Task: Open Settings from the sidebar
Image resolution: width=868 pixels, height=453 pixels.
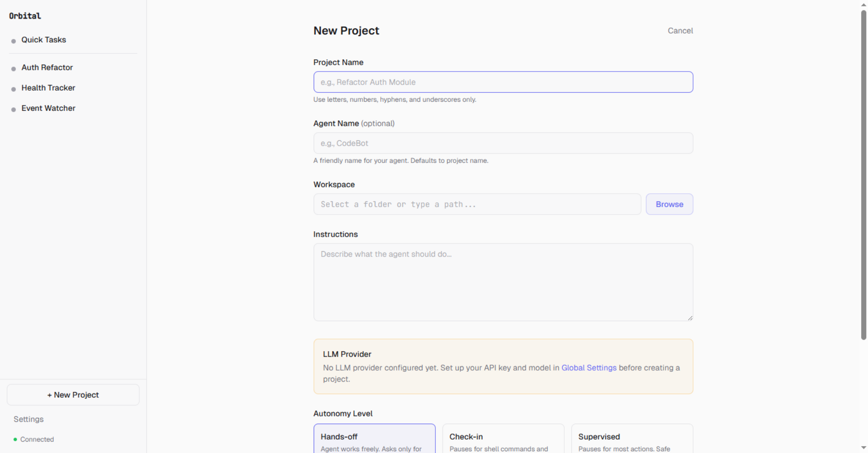Action: 28,419
